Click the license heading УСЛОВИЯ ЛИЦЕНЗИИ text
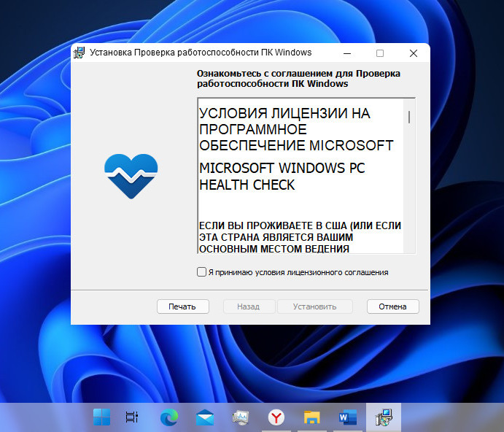The width and height of the screenshot is (504, 432). click(296, 129)
